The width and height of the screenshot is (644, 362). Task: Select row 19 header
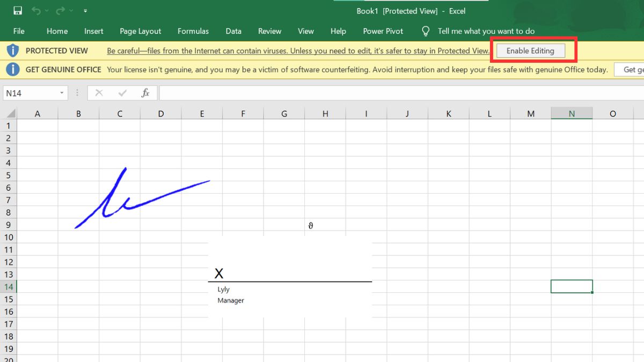coord(8,349)
